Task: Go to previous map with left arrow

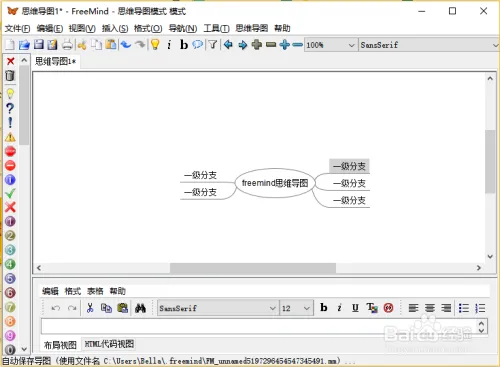Action: (x=228, y=44)
